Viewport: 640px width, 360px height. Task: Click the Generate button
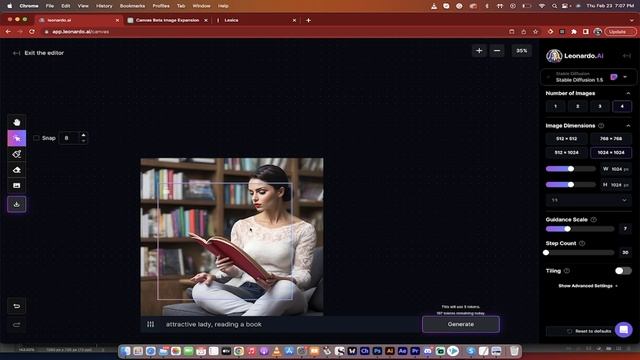[461, 324]
